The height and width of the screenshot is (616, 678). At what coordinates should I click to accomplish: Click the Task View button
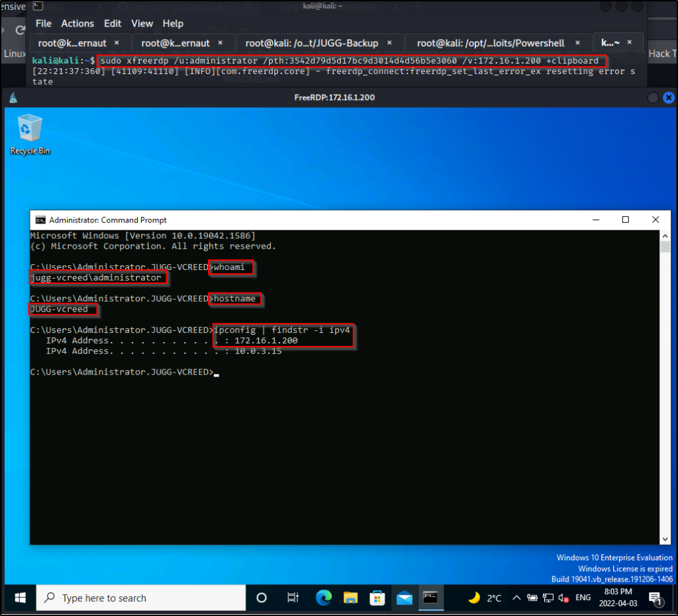tap(293, 597)
